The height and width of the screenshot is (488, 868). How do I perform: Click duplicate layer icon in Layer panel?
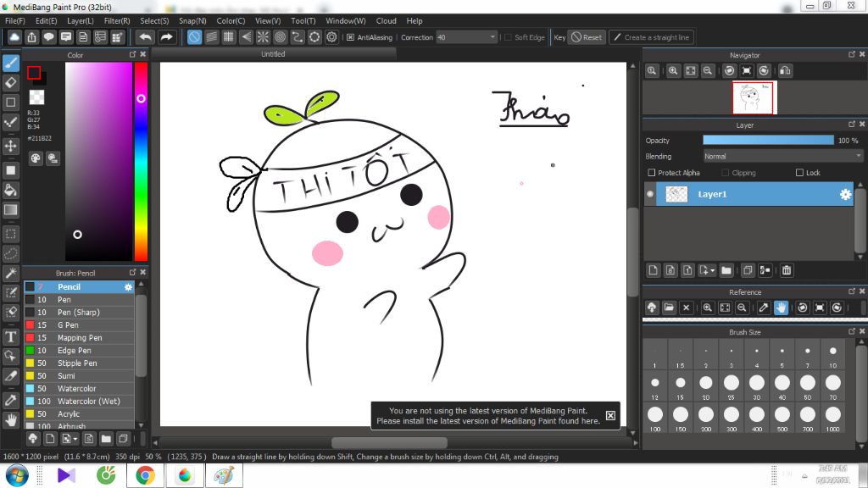pyautogui.click(x=748, y=270)
